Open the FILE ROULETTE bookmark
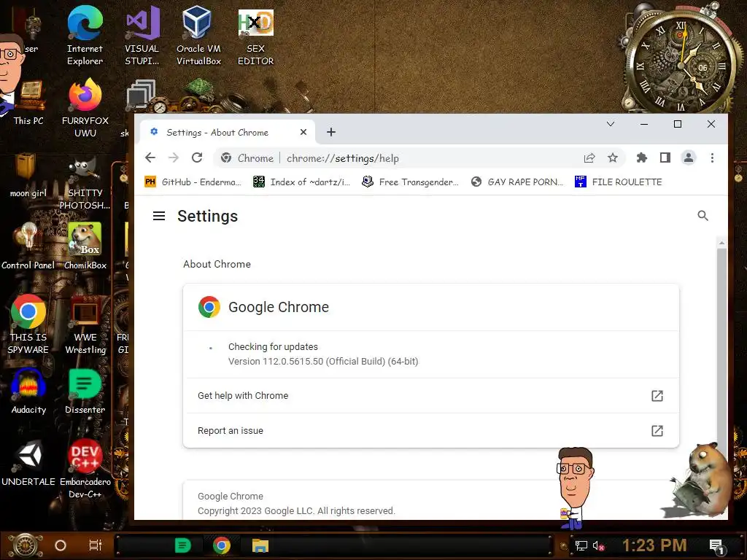The image size is (747, 560). pyautogui.click(x=619, y=182)
